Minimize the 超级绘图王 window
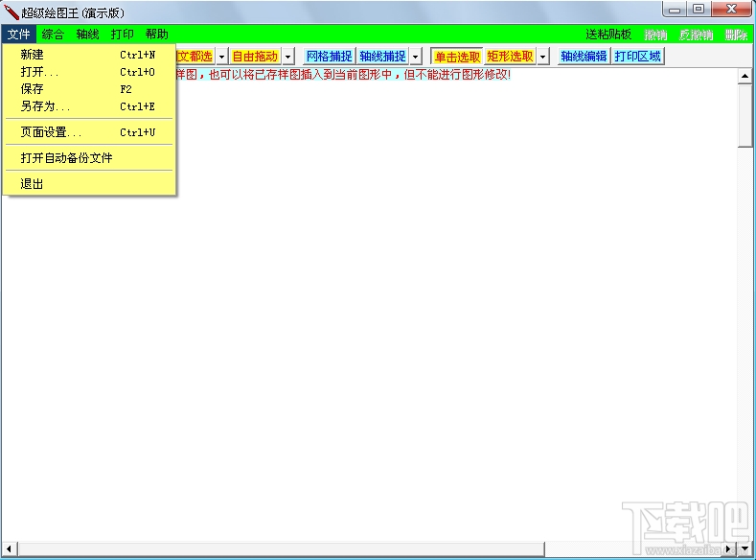756x560 pixels. pos(675,10)
